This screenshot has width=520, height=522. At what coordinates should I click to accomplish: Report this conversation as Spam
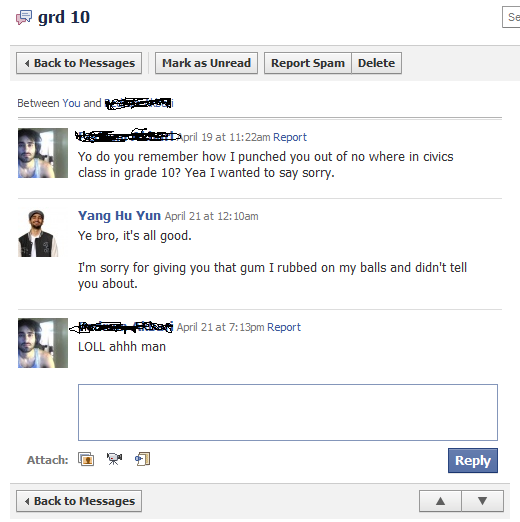point(308,63)
